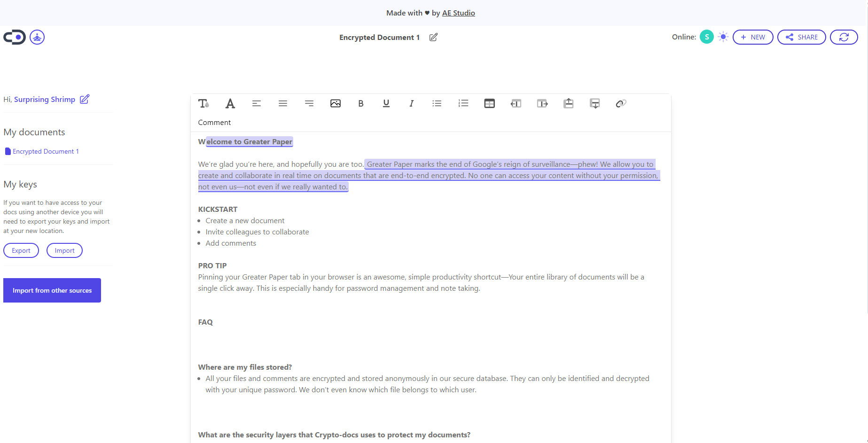868x443 pixels.
Task: Add table column to the left
Action: (516, 103)
